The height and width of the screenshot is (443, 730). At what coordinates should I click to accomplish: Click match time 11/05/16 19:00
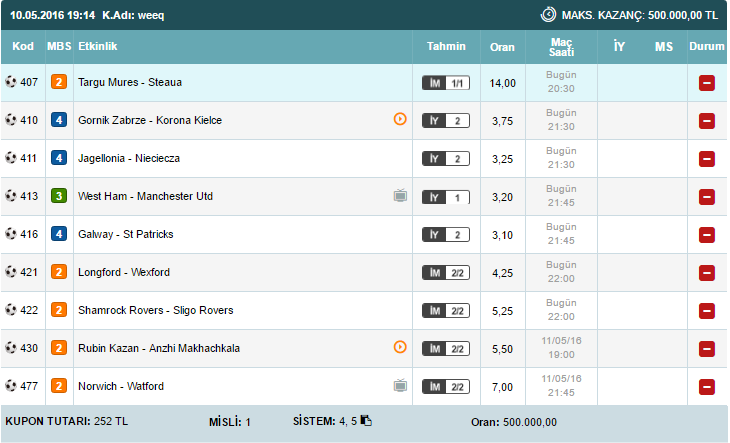coord(561,348)
